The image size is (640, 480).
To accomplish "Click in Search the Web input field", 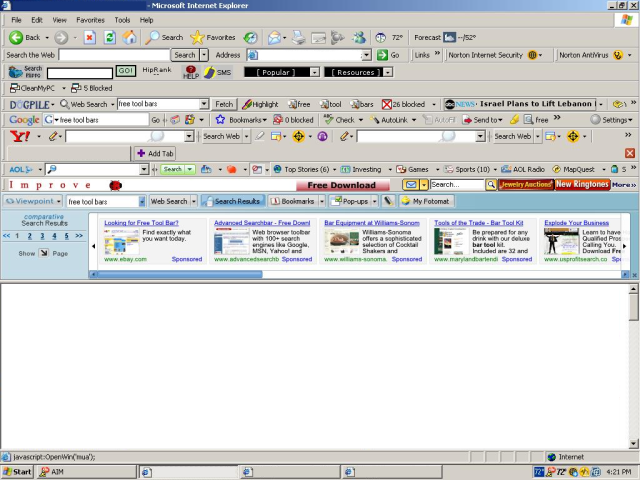I will 114,55.
